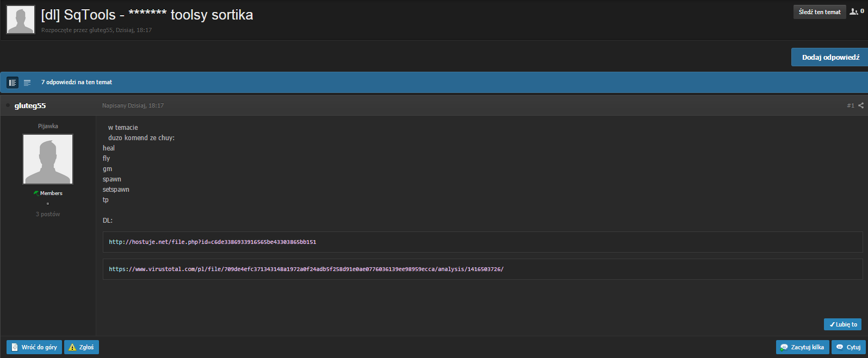The width and height of the screenshot is (868, 358).
Task: Open the virustotal.com analysis link
Action: click(x=306, y=269)
